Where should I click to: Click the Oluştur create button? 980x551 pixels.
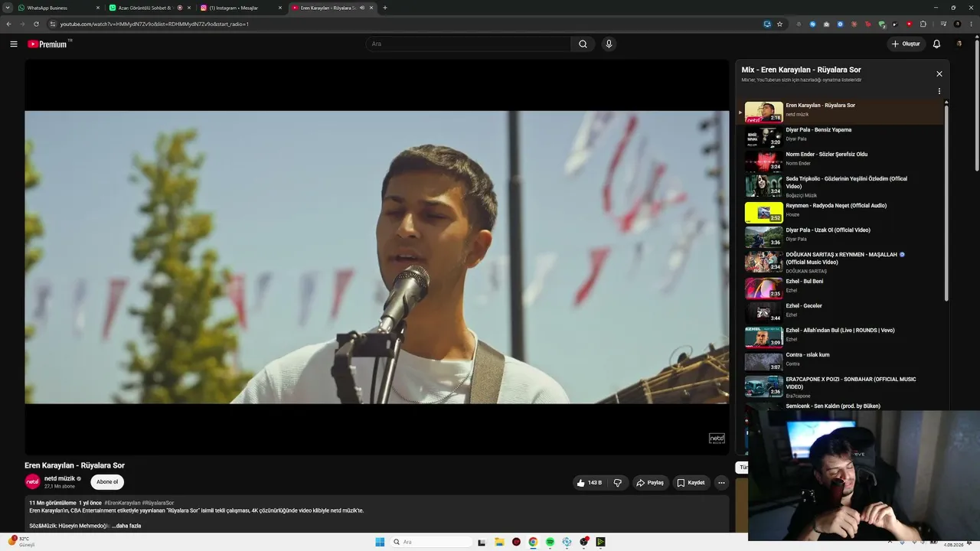pos(906,44)
